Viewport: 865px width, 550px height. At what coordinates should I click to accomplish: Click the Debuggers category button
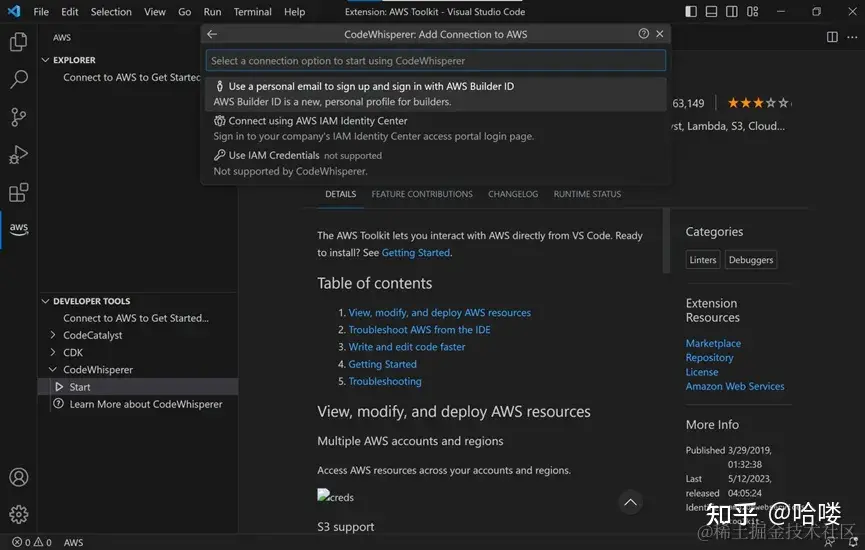click(x=751, y=260)
